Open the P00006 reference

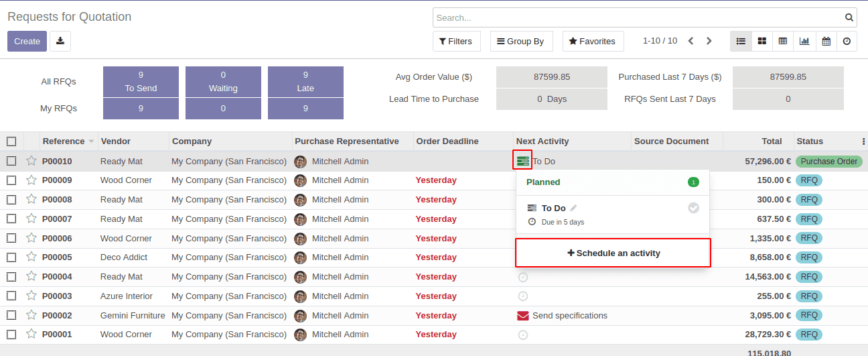coord(57,238)
